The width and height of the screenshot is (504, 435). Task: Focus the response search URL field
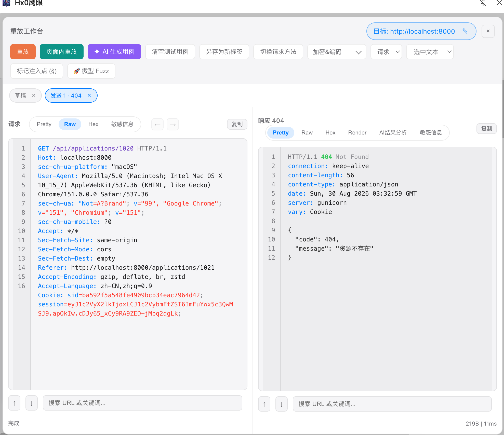[392, 404]
